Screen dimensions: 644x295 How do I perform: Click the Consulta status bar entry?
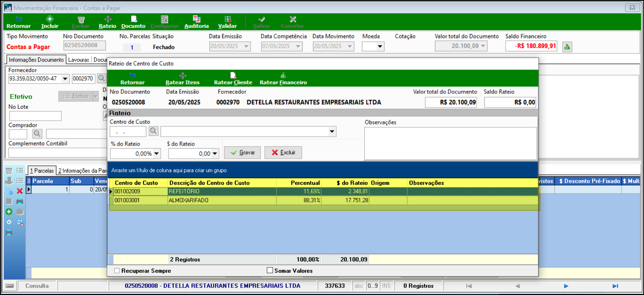point(37,286)
